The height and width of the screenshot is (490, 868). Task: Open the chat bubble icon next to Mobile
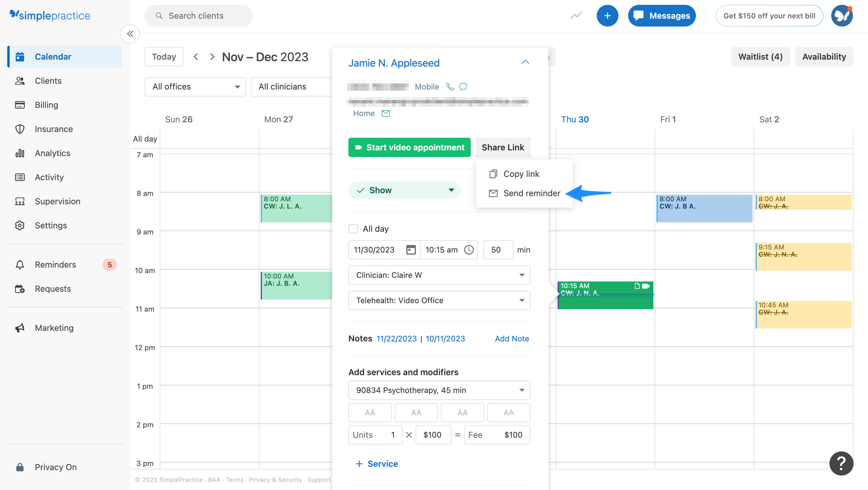[x=463, y=86]
